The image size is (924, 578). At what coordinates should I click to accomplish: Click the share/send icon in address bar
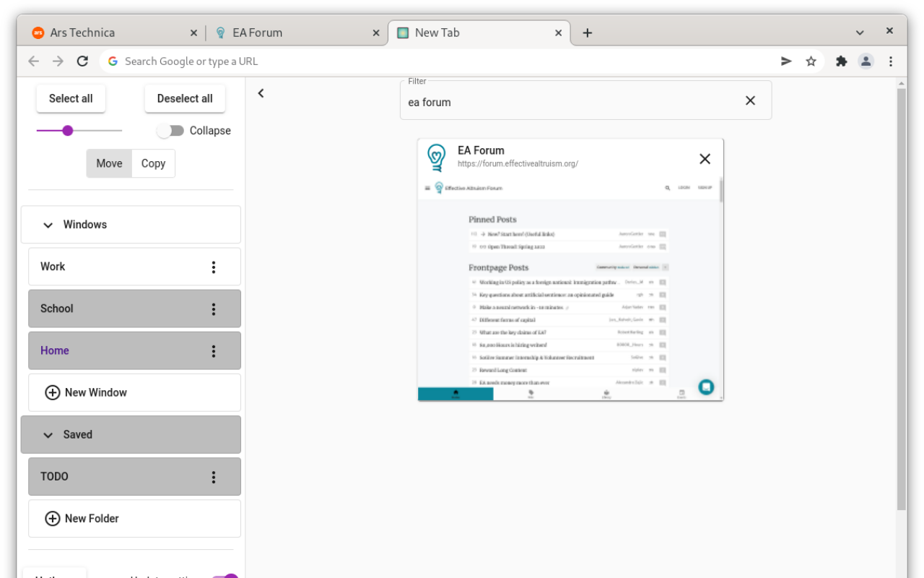(786, 61)
